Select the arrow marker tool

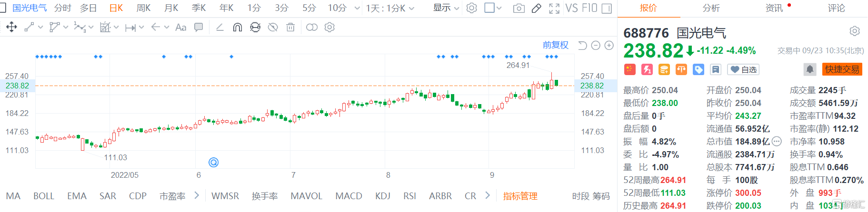[x=155, y=27]
